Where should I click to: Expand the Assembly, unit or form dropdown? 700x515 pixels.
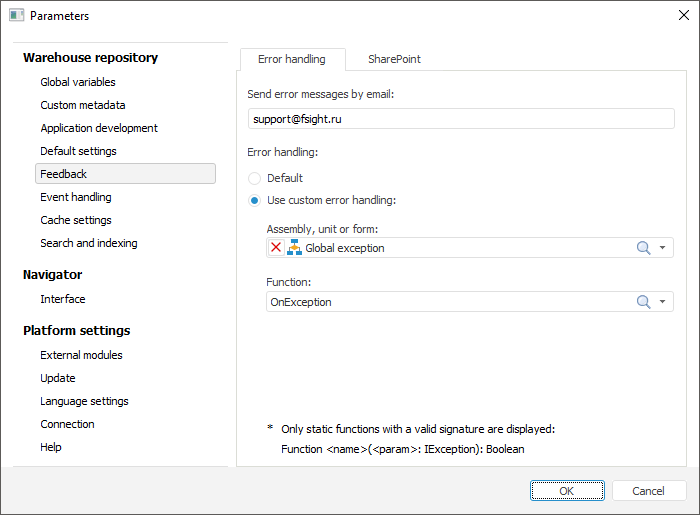662,248
